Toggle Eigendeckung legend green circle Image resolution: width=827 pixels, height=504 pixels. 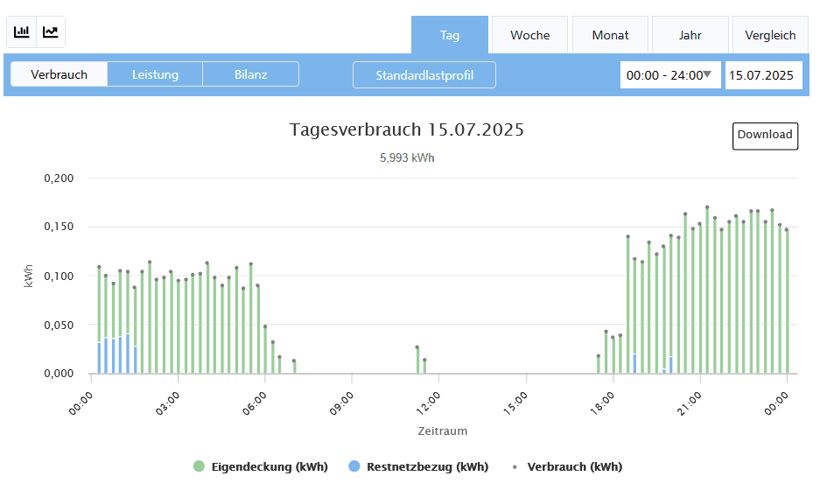pos(199,466)
